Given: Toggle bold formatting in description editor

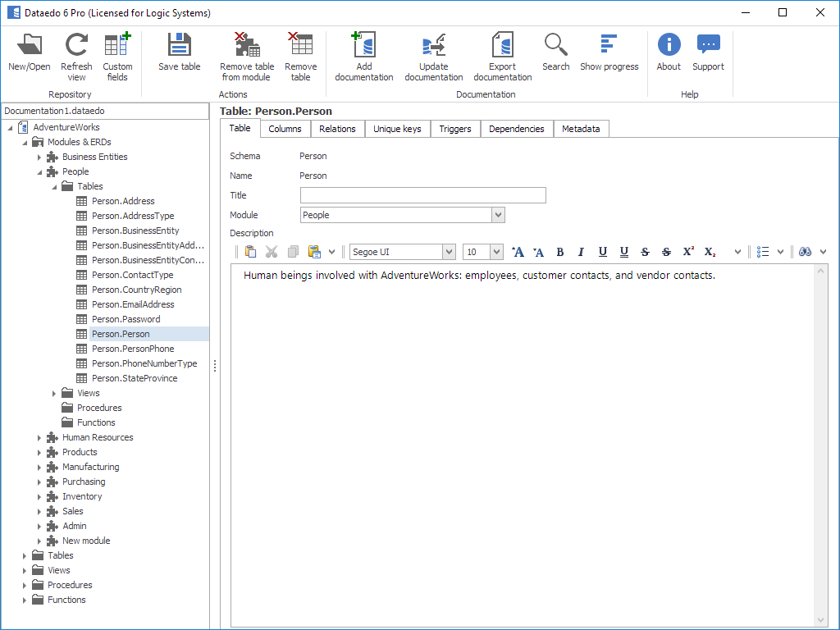Looking at the screenshot, I should [560, 252].
